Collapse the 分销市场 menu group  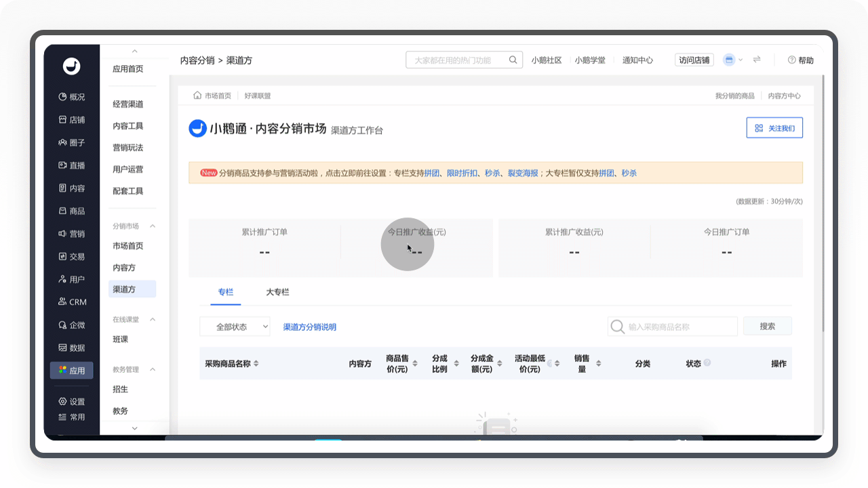153,226
